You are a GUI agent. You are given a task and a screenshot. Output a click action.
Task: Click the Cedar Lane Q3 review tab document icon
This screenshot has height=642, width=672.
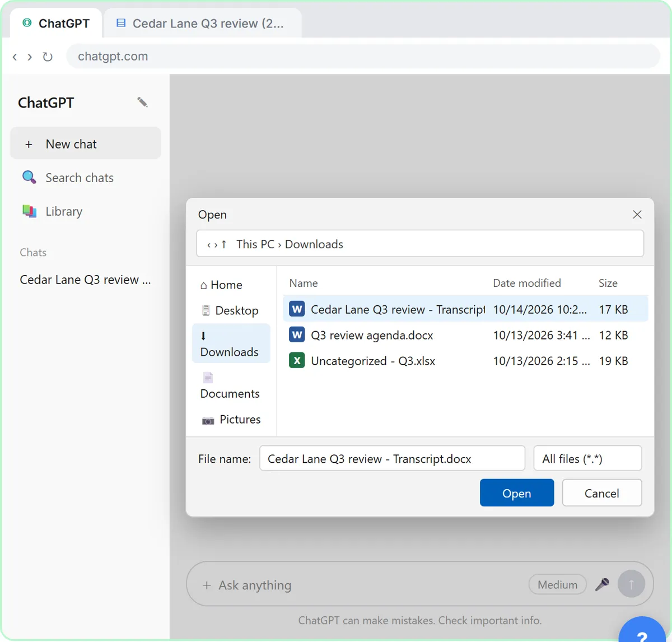click(120, 23)
